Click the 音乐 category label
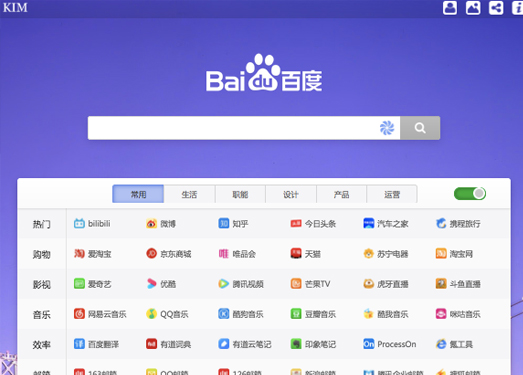523x375 pixels. 42,314
